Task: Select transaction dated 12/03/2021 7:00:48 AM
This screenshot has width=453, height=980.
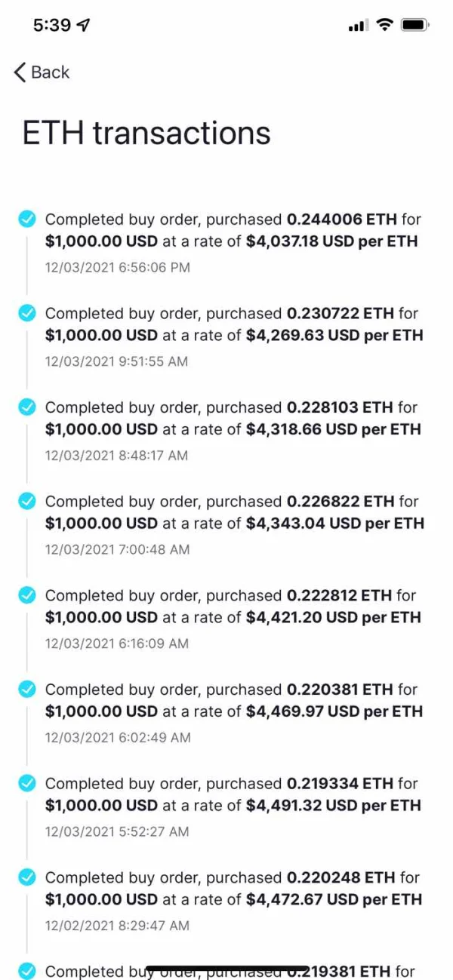Action: pyautogui.click(x=117, y=549)
